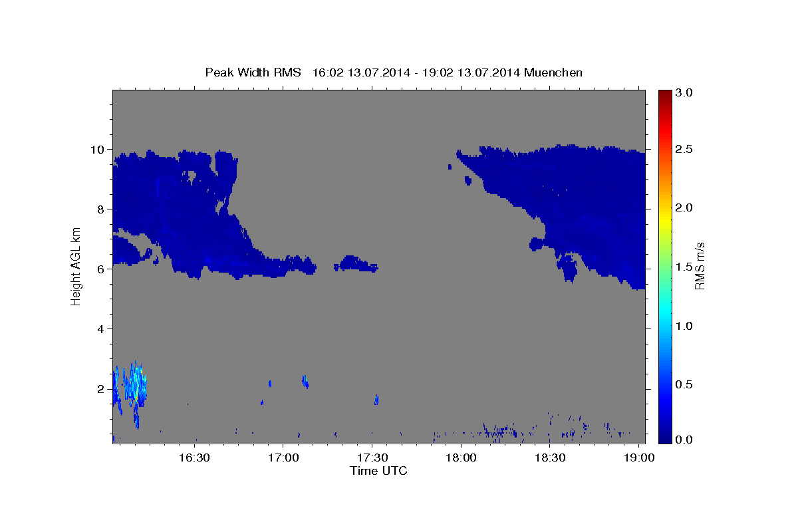This screenshot has height=532, width=798.
Task: Click the height tick label 10
Action: point(98,149)
